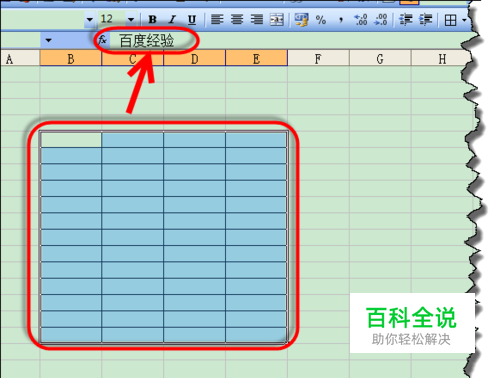Align text left

coord(217,20)
